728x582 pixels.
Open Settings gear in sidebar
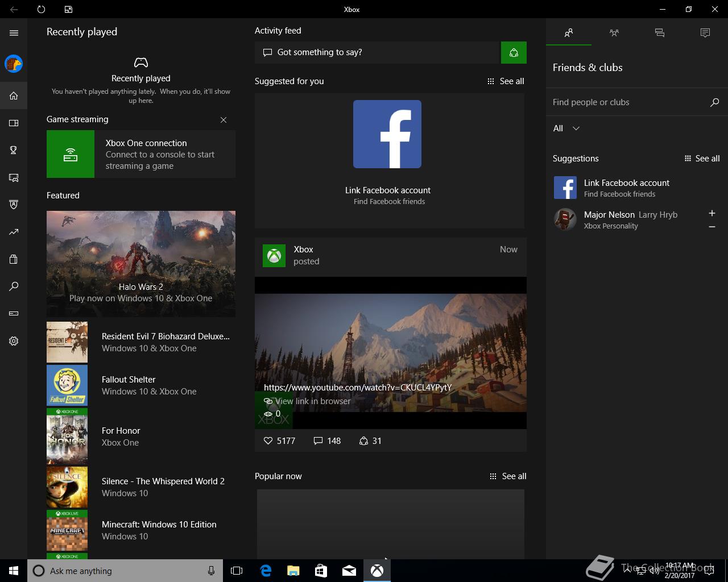pos(14,341)
